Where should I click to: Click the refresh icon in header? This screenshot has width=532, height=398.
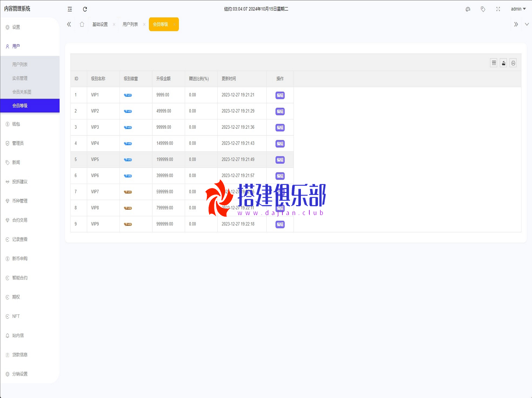tap(85, 9)
